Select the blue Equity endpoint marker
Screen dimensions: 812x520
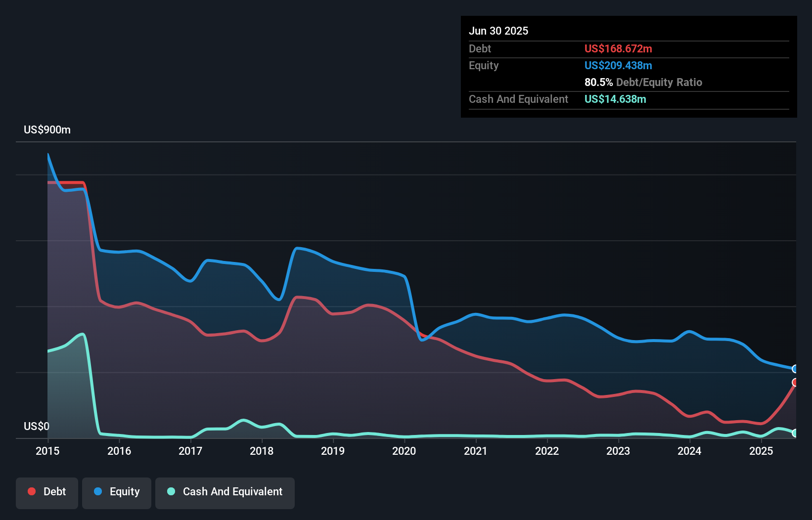[795, 369]
